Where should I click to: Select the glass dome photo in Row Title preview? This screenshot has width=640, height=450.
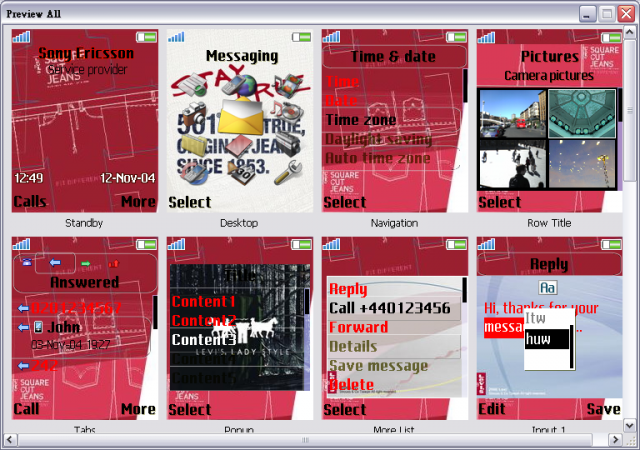582,113
